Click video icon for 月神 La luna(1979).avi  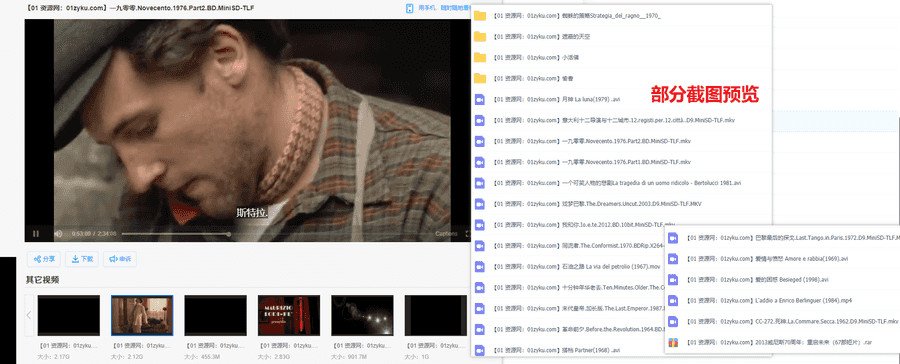pos(480,99)
